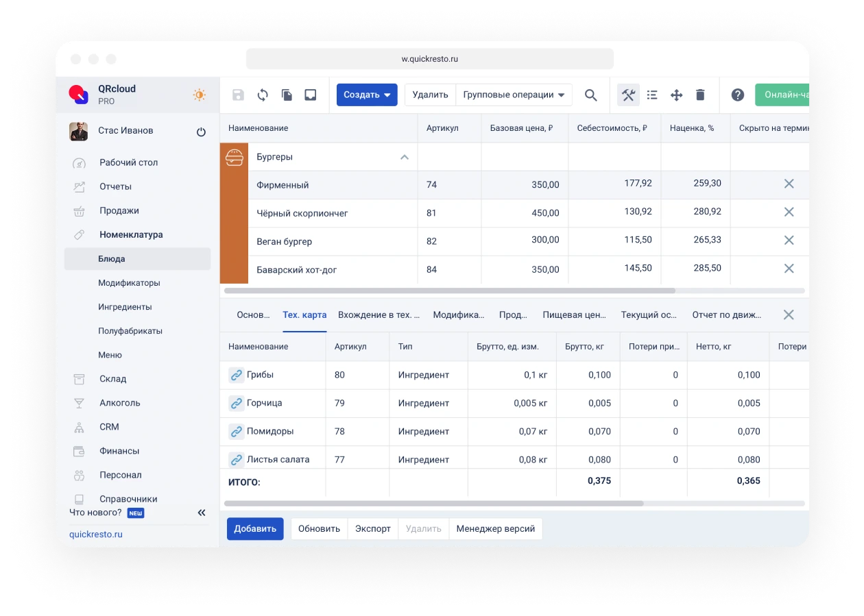Click the save floppy disk icon
Viewport: 864px width, 616px height.
point(238,95)
